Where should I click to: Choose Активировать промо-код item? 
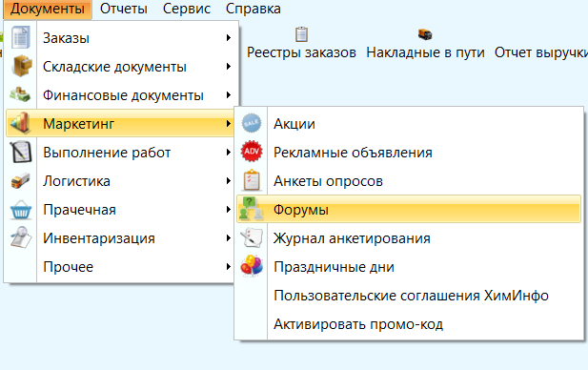(x=409, y=324)
